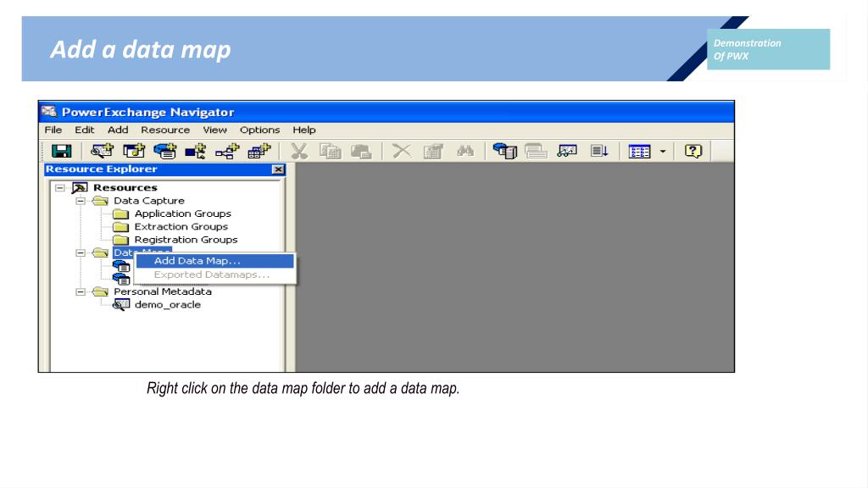The width and height of the screenshot is (868, 488).
Task: Close the Resource Explorer pane
Action: tap(278, 169)
